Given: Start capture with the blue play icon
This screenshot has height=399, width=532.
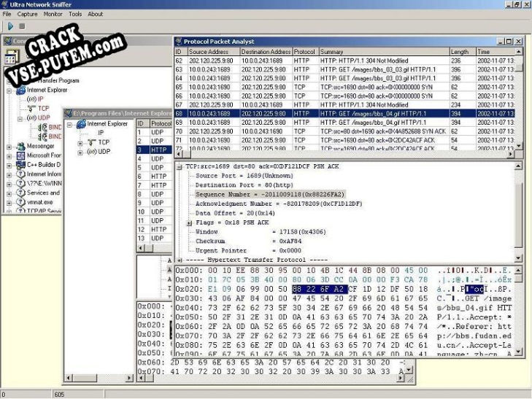Looking at the screenshot, I should tap(10, 26).
